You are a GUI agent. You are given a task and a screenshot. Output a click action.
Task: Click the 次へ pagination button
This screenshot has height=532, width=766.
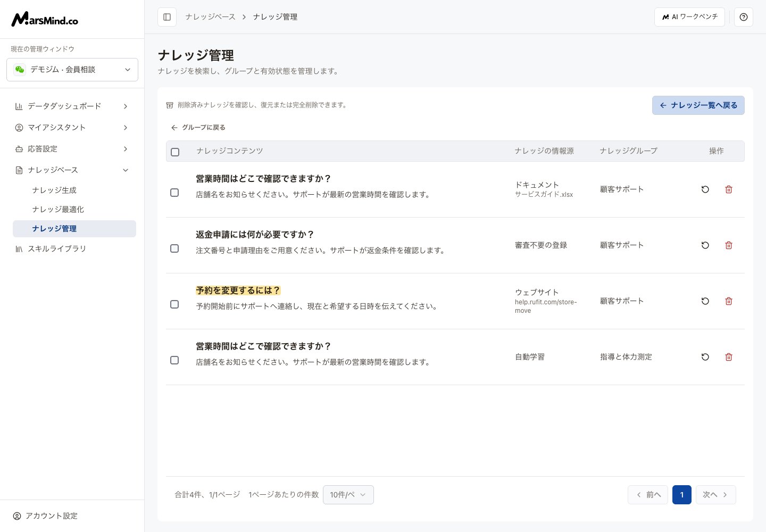click(716, 495)
